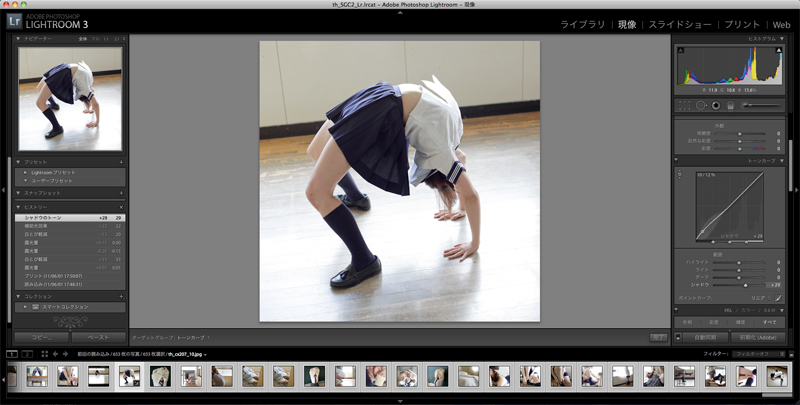Adjust the シャドウ slider in Tone Curve
The image size is (800, 405).
(744, 284)
